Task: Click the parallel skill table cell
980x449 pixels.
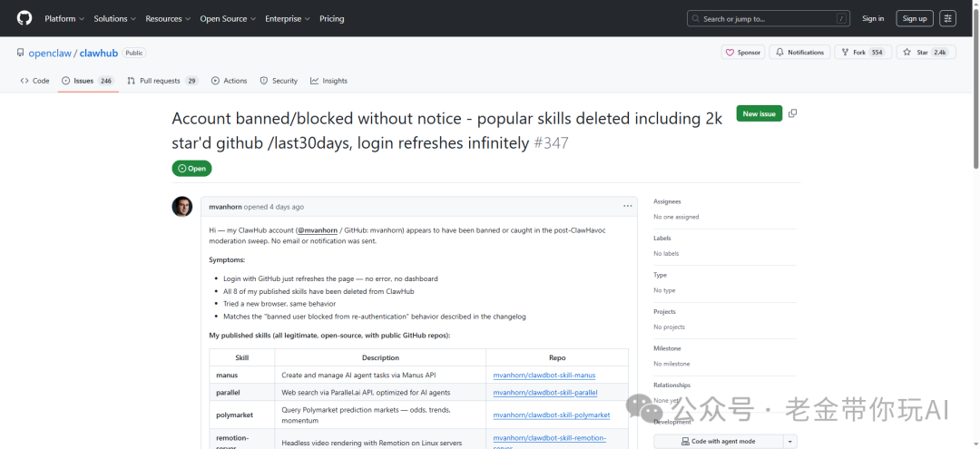Action: [242, 393]
